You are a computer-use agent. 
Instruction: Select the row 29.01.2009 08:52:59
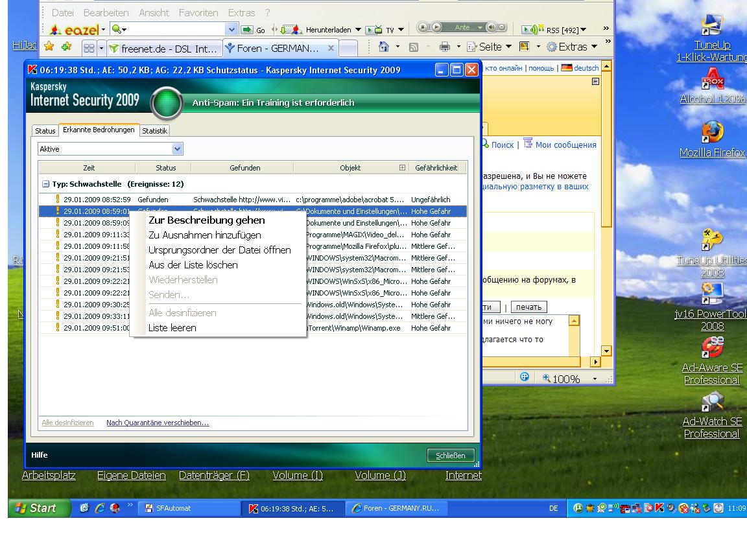coord(252,200)
